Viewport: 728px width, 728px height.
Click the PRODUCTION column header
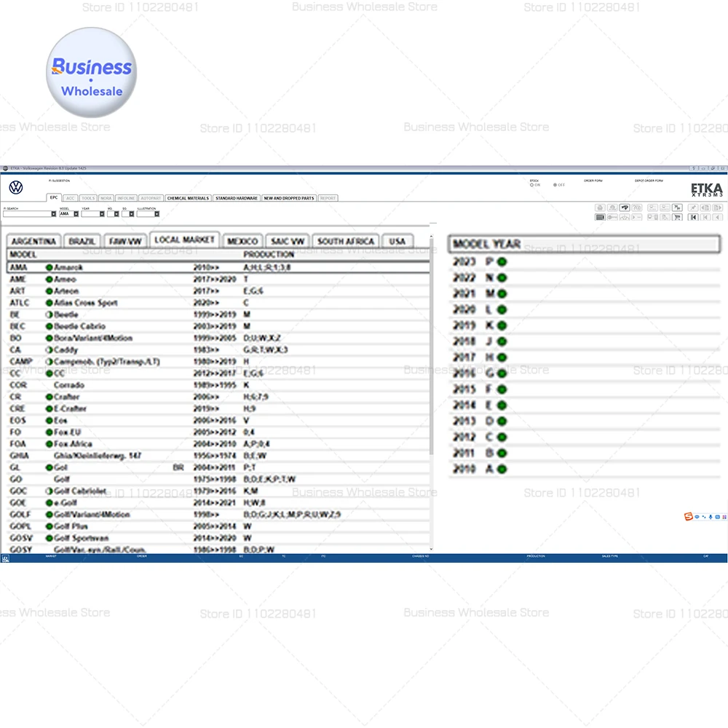pyautogui.click(x=269, y=254)
